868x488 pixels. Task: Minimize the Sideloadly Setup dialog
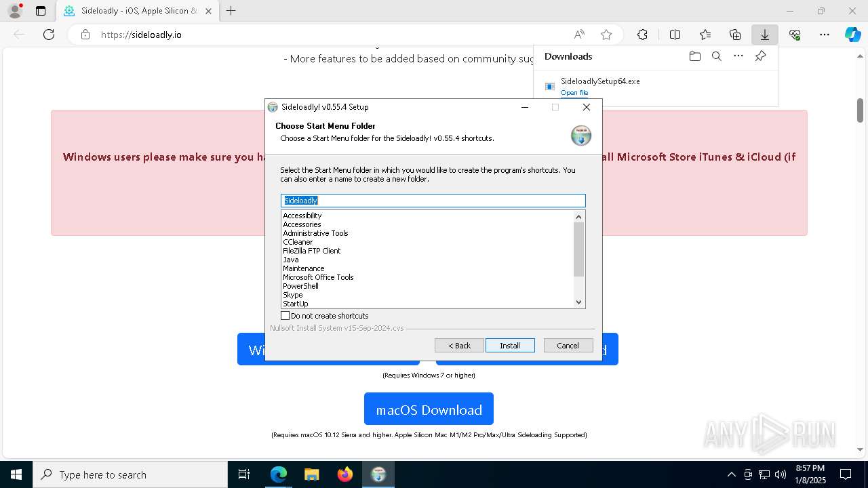[x=524, y=107]
